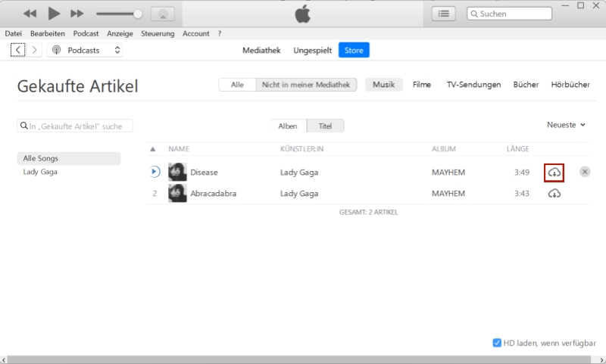Choose the Hörbücher category
Image resolution: width=606 pixels, height=364 pixels.
tap(570, 85)
